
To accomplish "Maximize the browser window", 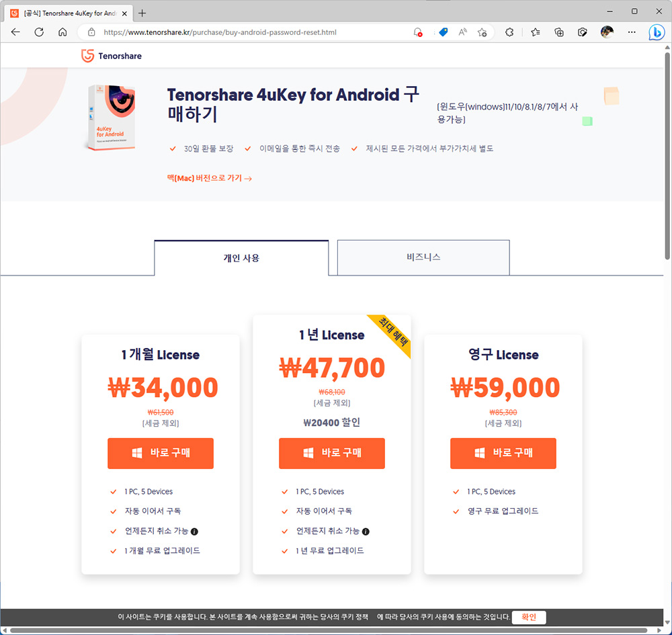I will [634, 11].
